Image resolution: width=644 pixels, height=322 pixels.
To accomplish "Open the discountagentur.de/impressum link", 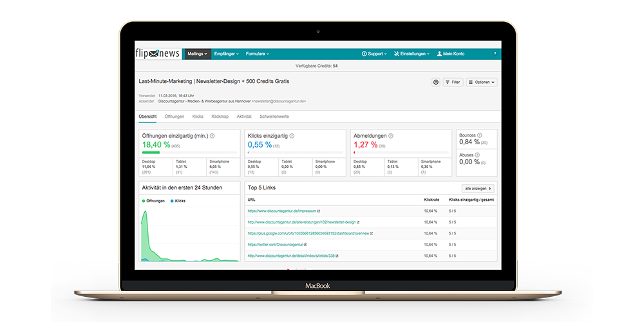I will (x=282, y=211).
